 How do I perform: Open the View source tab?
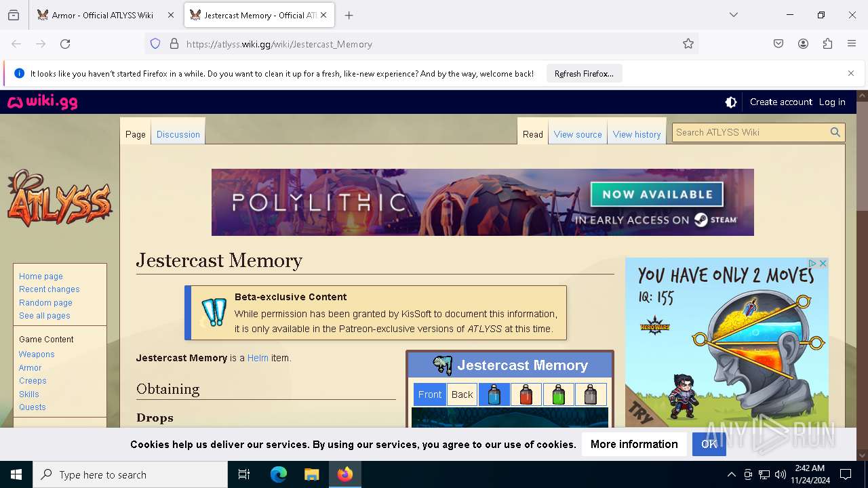[x=578, y=134]
